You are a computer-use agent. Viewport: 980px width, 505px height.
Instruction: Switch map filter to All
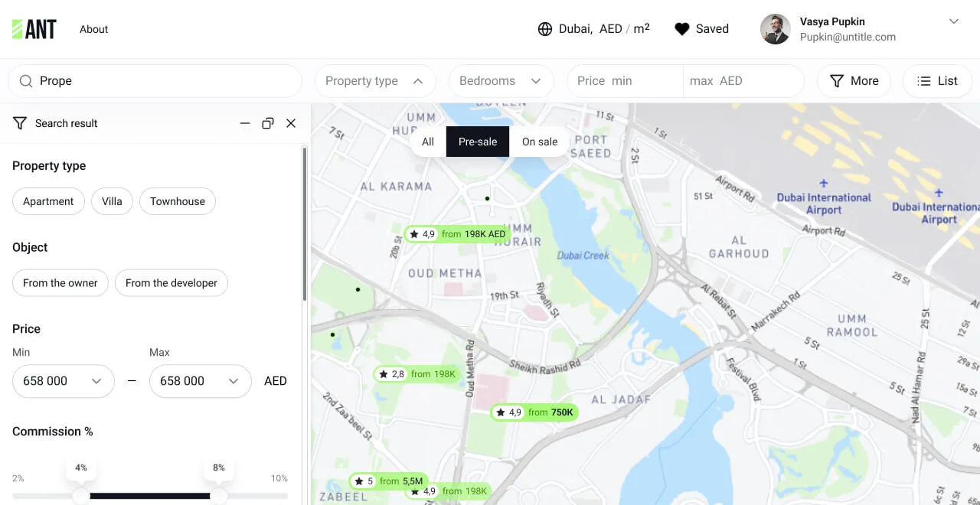(428, 142)
